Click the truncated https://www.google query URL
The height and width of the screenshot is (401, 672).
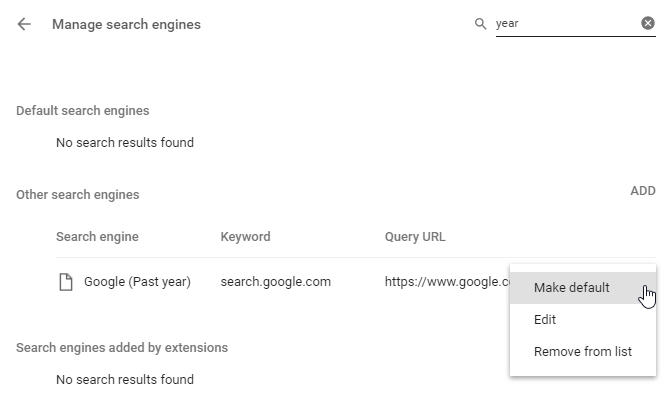pos(446,282)
